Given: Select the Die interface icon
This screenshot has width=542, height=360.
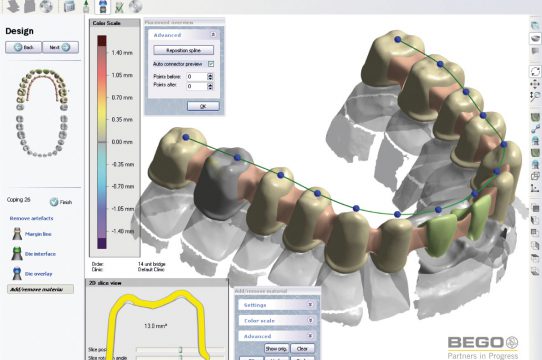Looking at the screenshot, I should 17,253.
